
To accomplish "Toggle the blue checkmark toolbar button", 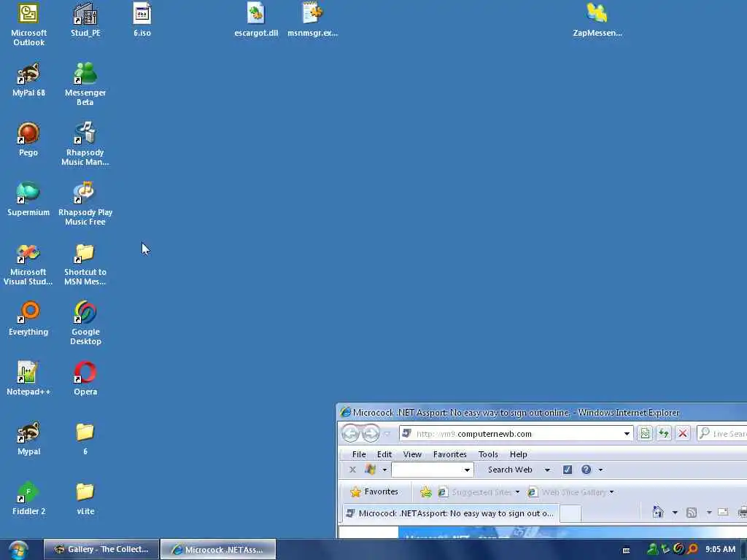I will pos(568,470).
